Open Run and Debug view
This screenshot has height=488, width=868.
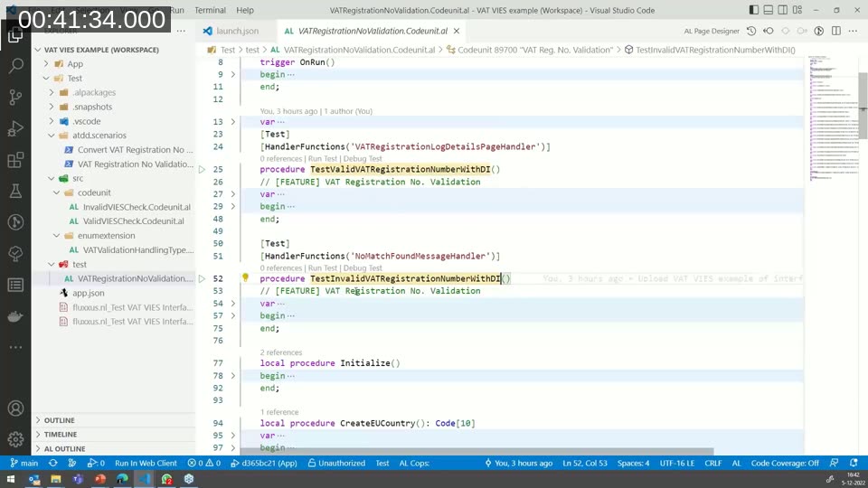(15, 128)
